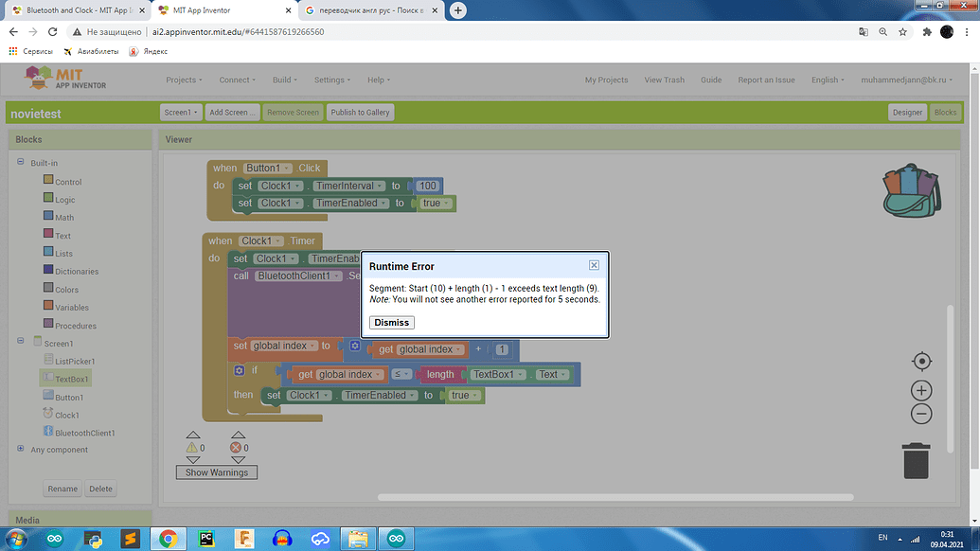Open the Screen1 dropdown button
The height and width of the screenshot is (551, 980).
181,112
